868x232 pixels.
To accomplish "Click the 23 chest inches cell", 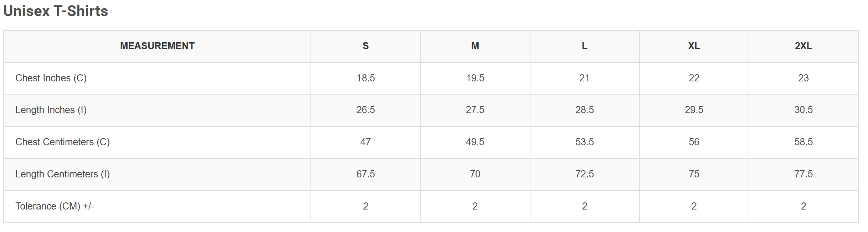I will [x=803, y=78].
